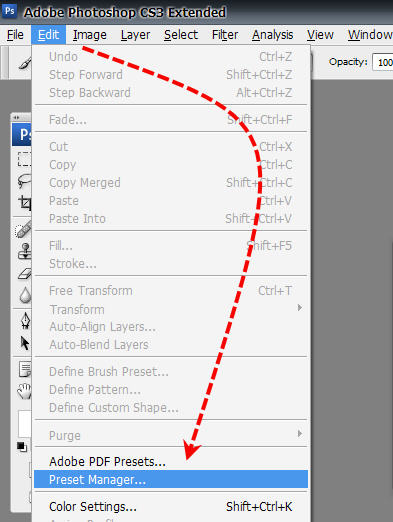Select the Eraser tool

[25, 274]
